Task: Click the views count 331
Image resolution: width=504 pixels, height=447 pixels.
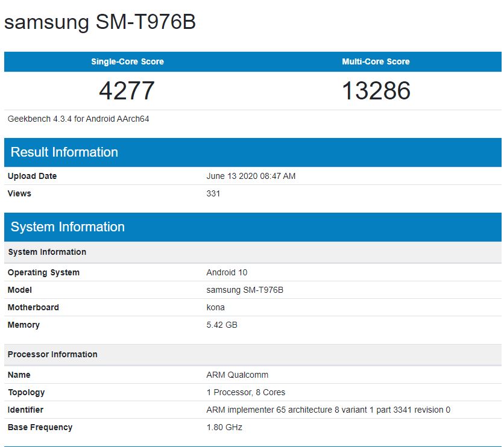Action: click(x=213, y=193)
